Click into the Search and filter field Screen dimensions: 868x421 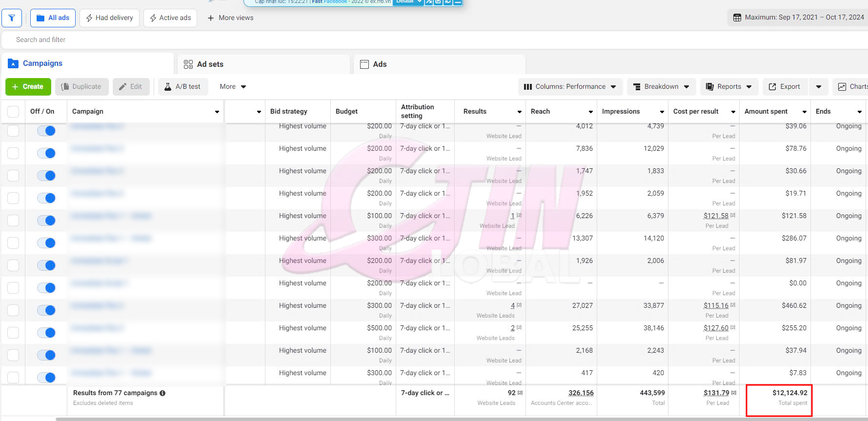click(435, 40)
